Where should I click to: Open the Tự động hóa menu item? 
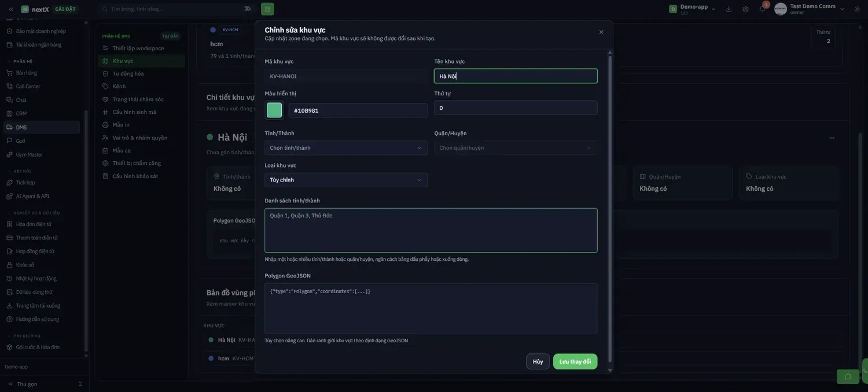pyautogui.click(x=128, y=73)
